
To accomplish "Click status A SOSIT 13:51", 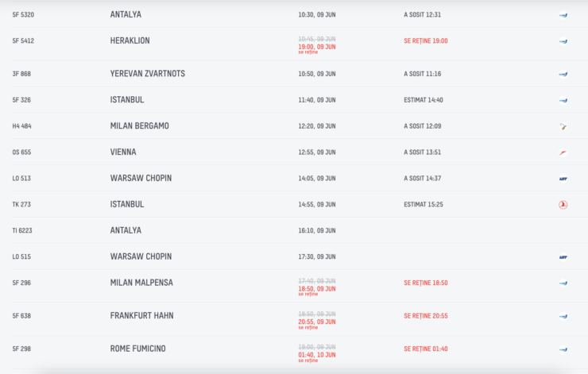I will point(422,152).
